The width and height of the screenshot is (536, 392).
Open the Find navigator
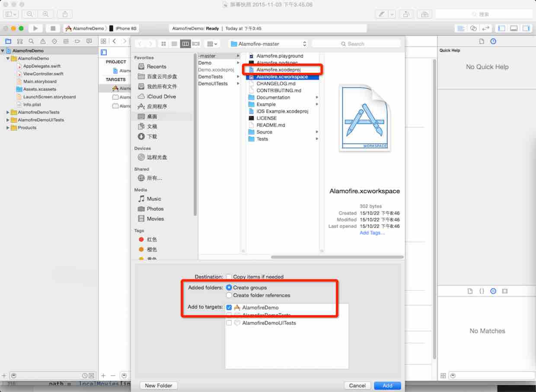31,41
